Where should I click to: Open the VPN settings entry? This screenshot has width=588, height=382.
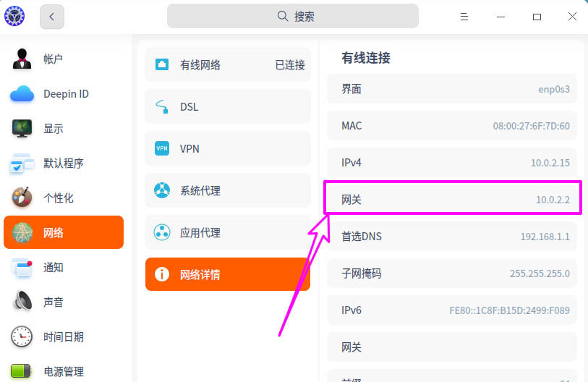point(228,149)
